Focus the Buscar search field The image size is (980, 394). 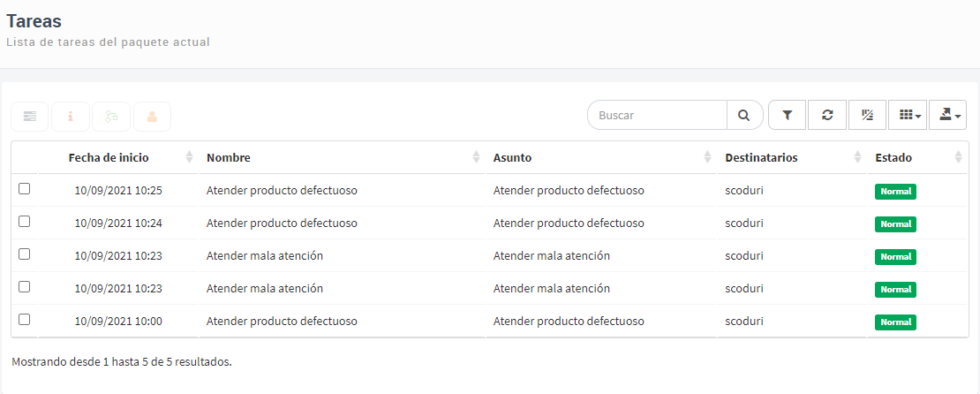tap(658, 115)
